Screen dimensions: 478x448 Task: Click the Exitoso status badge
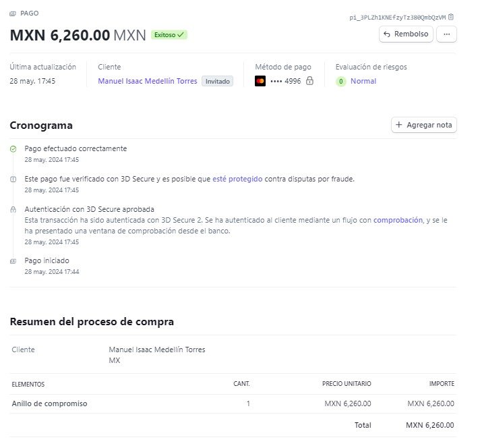169,35
